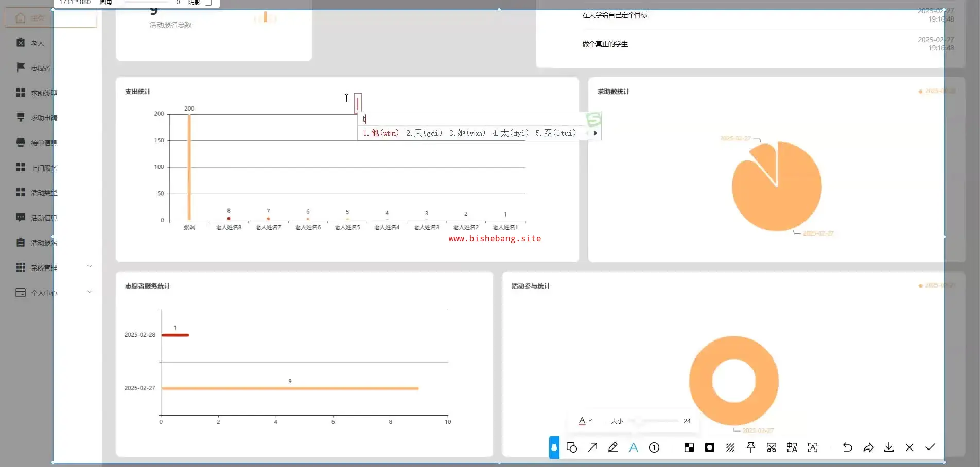The width and height of the screenshot is (980, 467).
Task: Select the arrow annotation tool
Action: [x=592, y=447]
